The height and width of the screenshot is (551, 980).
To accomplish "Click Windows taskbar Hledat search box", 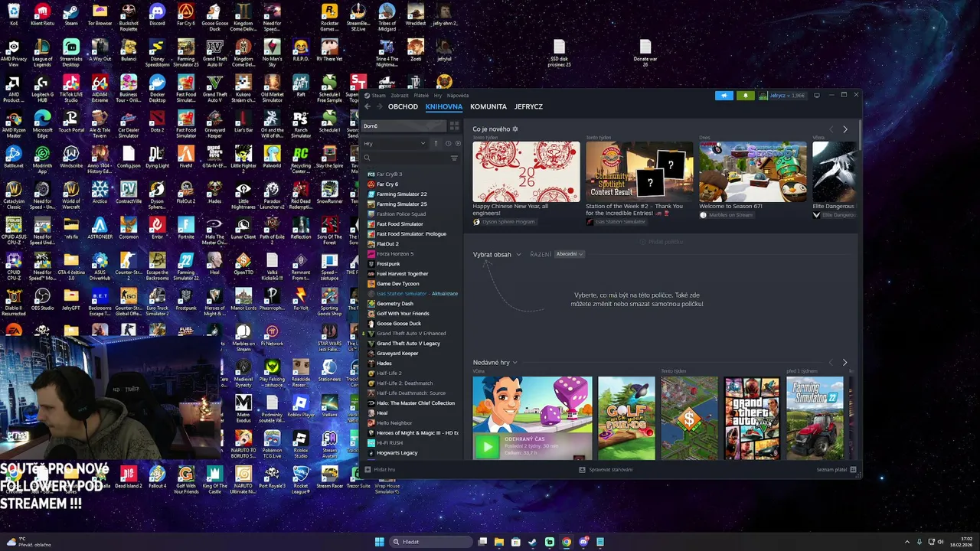I will click(431, 542).
